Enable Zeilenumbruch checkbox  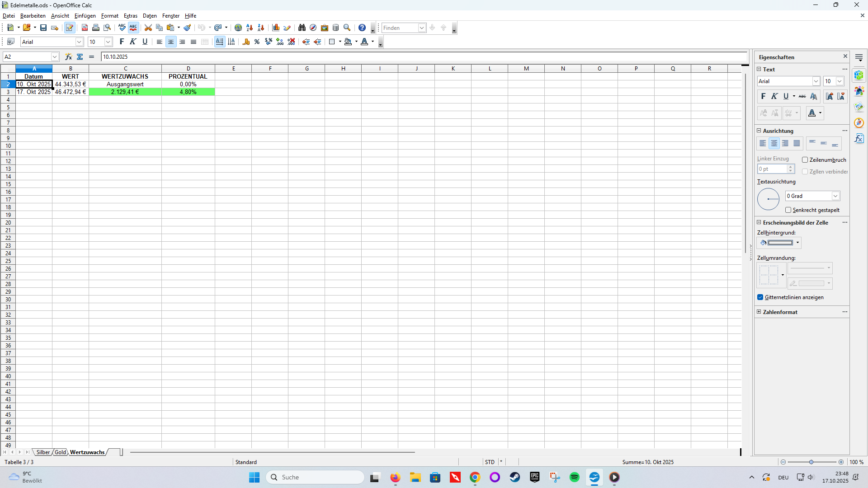tap(805, 160)
